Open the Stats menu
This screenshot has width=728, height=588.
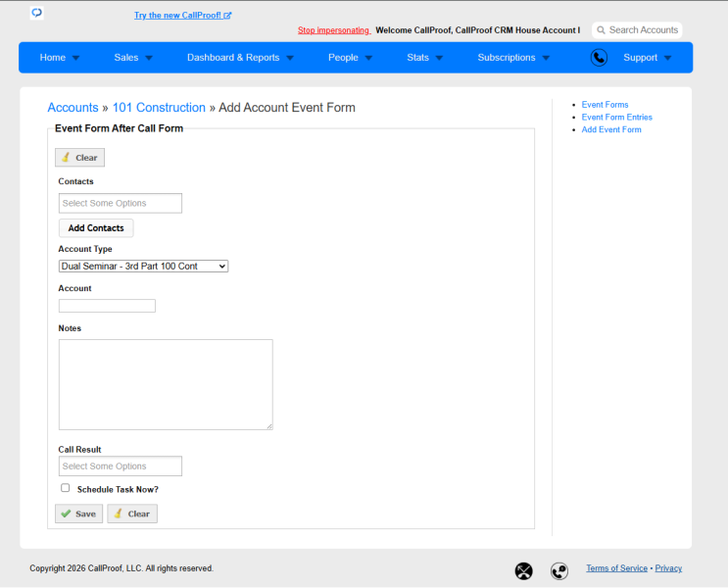[417, 58]
